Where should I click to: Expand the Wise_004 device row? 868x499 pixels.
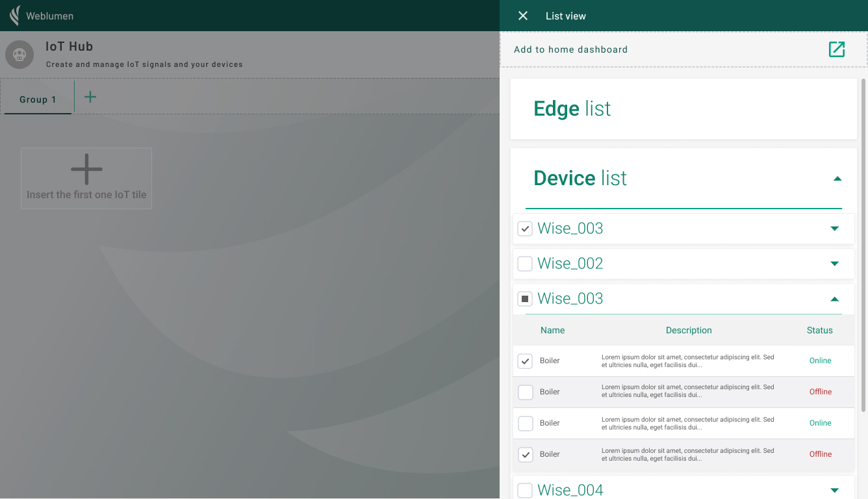835,491
